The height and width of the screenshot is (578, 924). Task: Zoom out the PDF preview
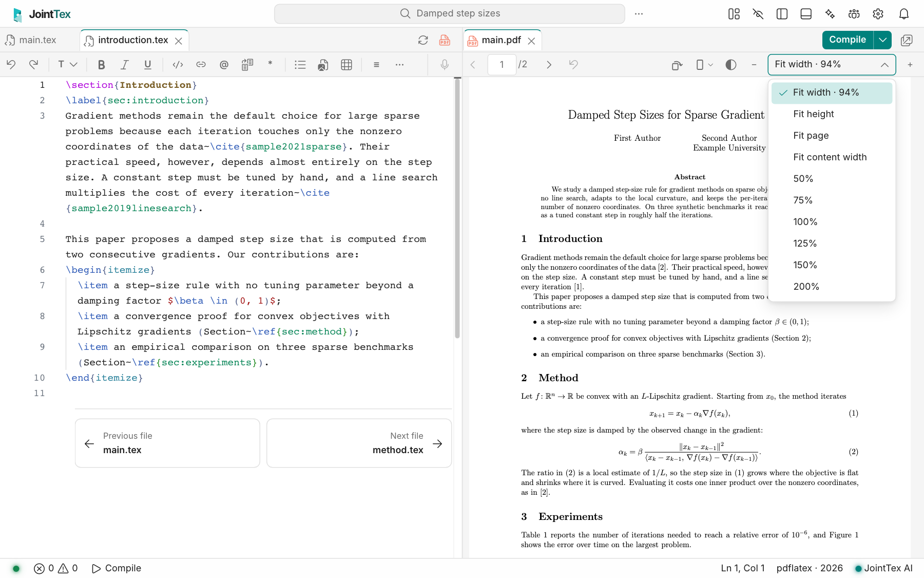(x=754, y=64)
